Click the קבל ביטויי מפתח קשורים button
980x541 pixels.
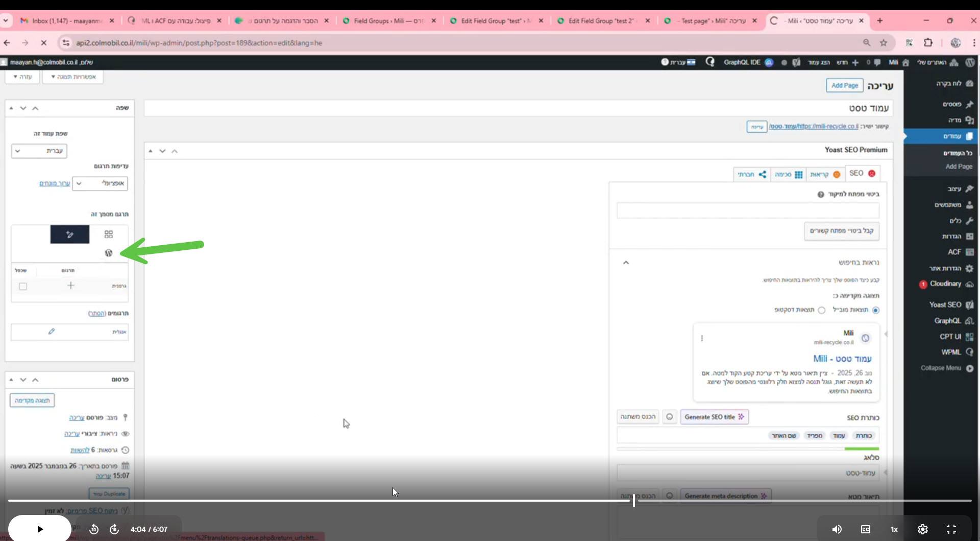[x=842, y=231]
